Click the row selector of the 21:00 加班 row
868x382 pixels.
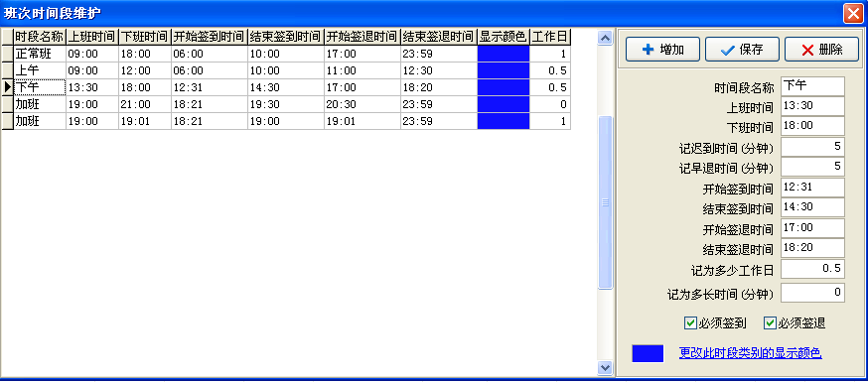(x=7, y=104)
